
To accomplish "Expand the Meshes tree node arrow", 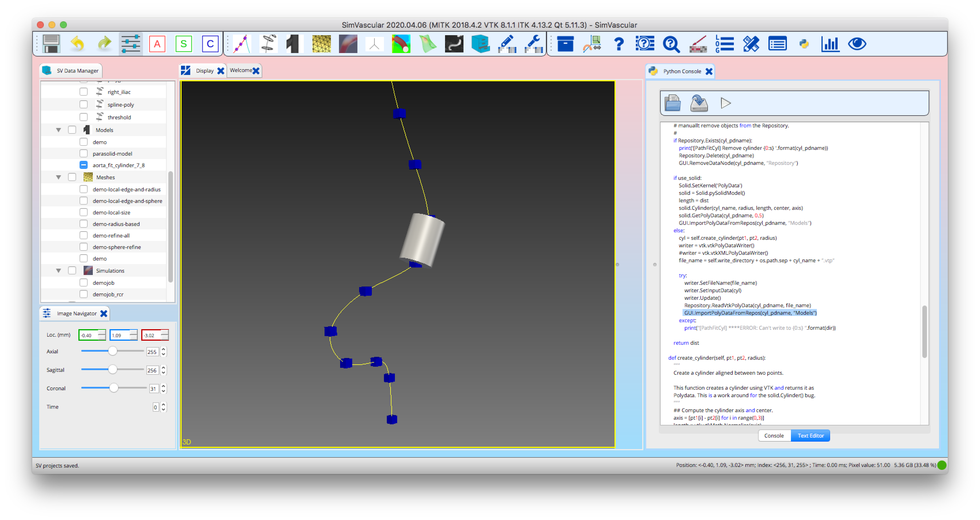I will [58, 177].
